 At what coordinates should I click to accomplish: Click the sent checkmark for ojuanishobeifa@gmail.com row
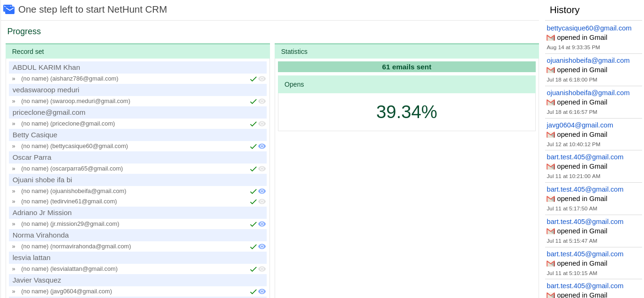click(253, 191)
